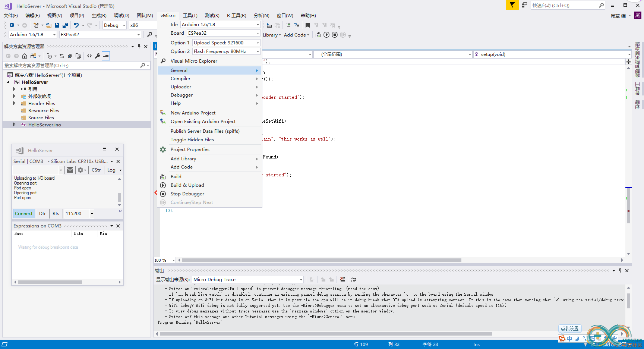Click the save all files icon
Image resolution: width=644 pixels, height=349 pixels.
[x=65, y=25]
